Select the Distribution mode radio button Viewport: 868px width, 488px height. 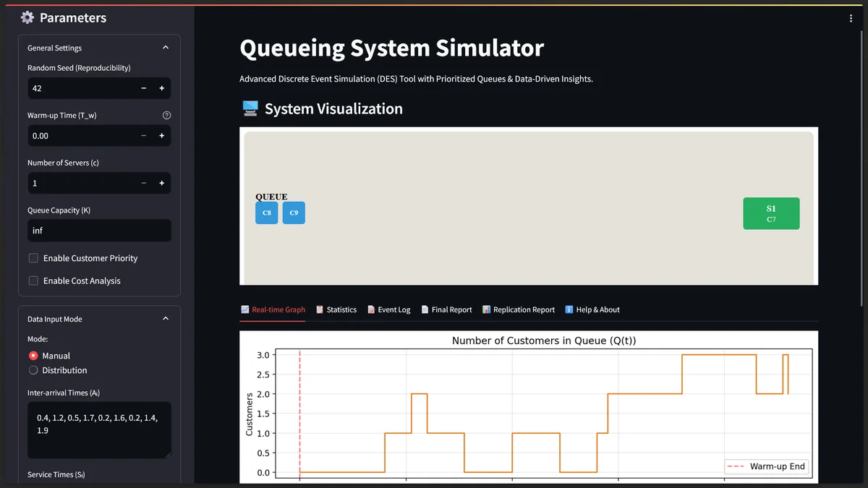33,370
